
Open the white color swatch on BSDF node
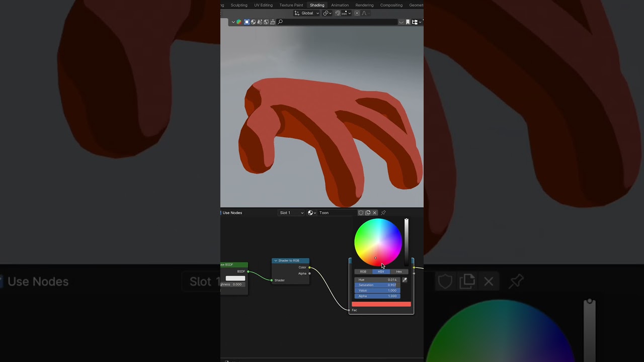click(235, 278)
